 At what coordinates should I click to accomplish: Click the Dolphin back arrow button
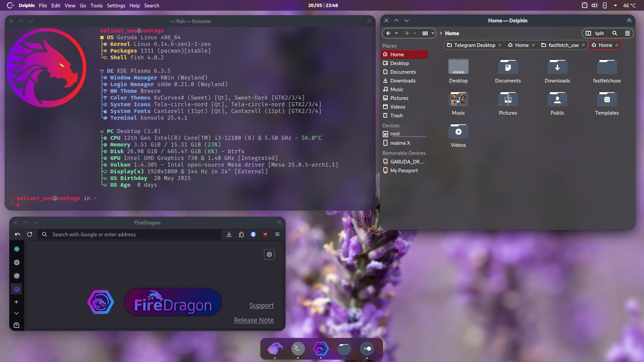coord(388,33)
